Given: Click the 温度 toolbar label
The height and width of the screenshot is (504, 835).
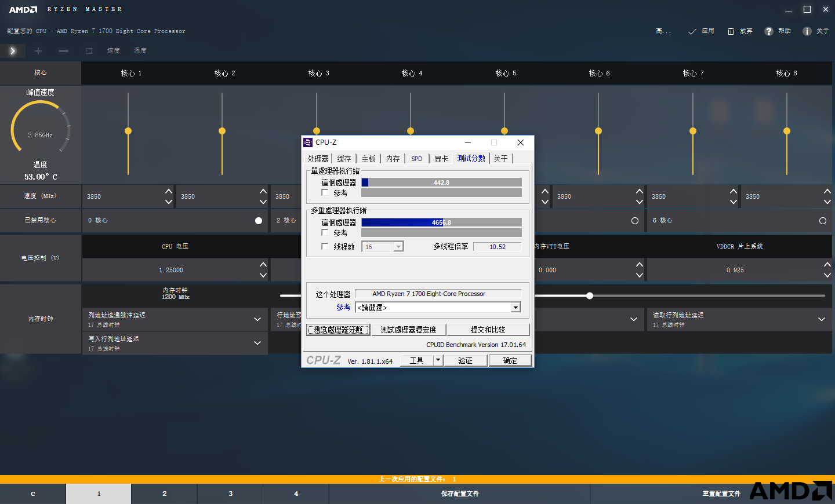Looking at the screenshot, I should pyautogui.click(x=140, y=51).
